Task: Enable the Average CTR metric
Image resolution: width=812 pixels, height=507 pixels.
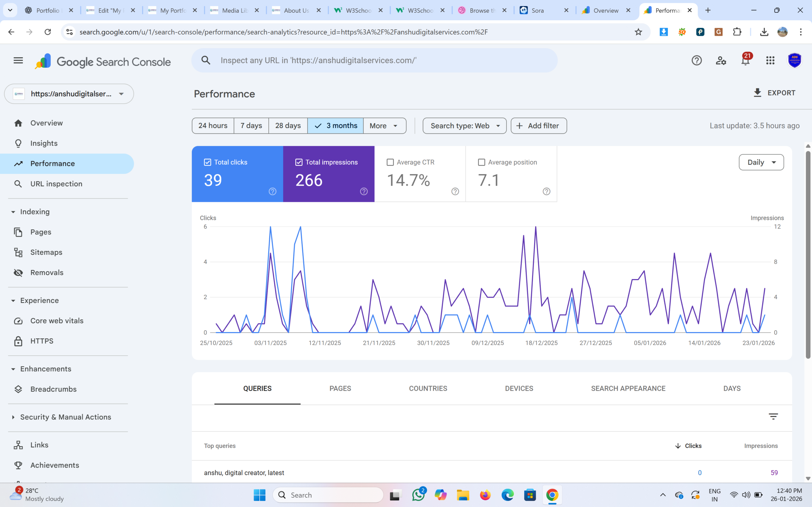Action: point(390,162)
